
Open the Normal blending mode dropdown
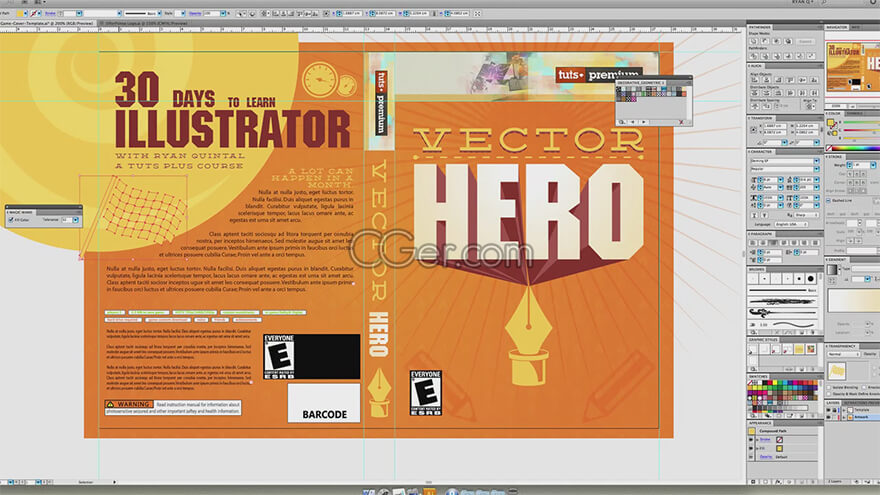844,354
